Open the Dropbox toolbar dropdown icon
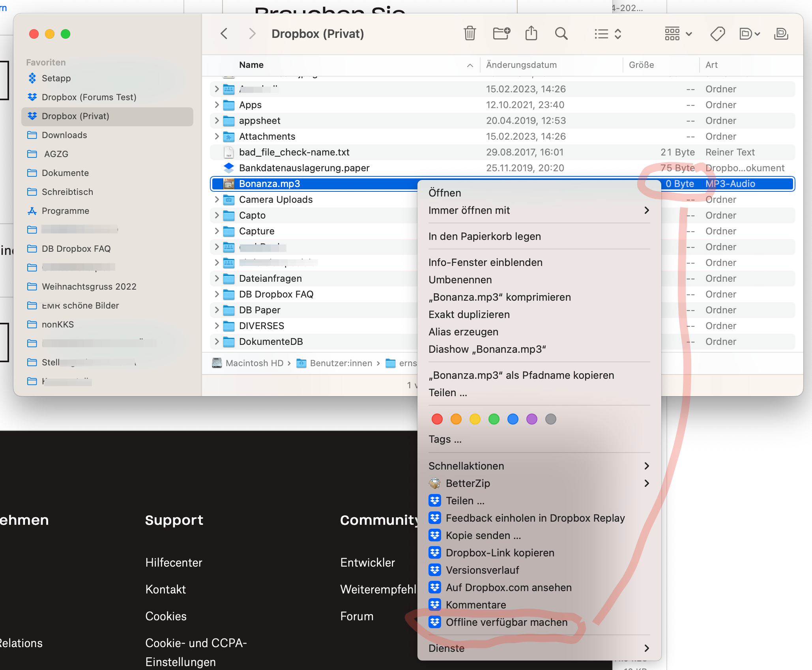This screenshot has height=670, width=812. click(749, 34)
